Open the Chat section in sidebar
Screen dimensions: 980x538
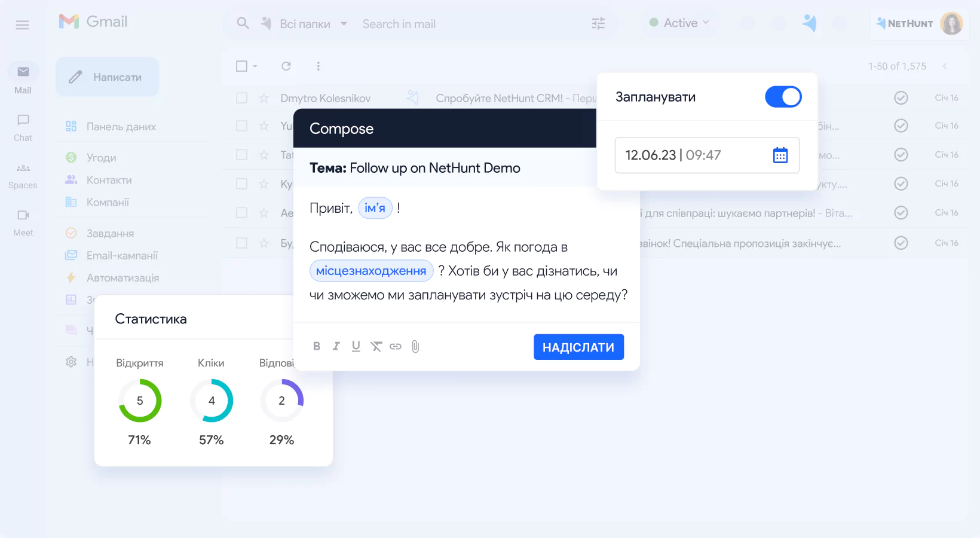[x=23, y=127]
